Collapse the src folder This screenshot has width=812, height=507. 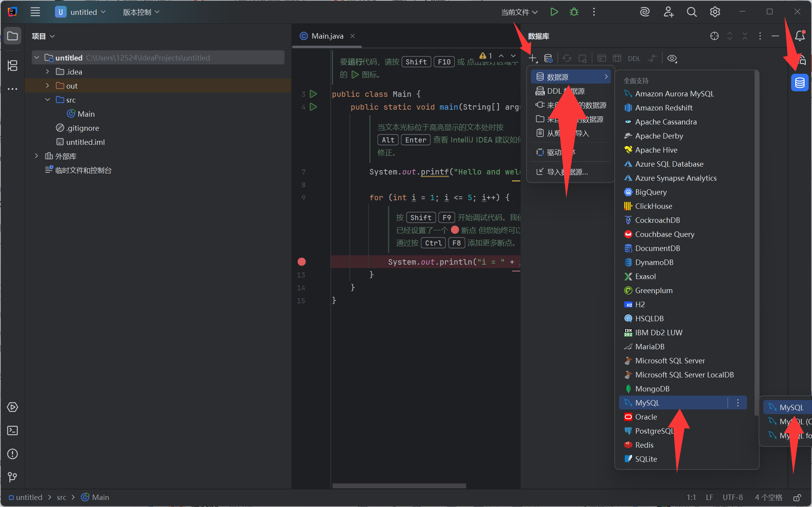(x=47, y=100)
